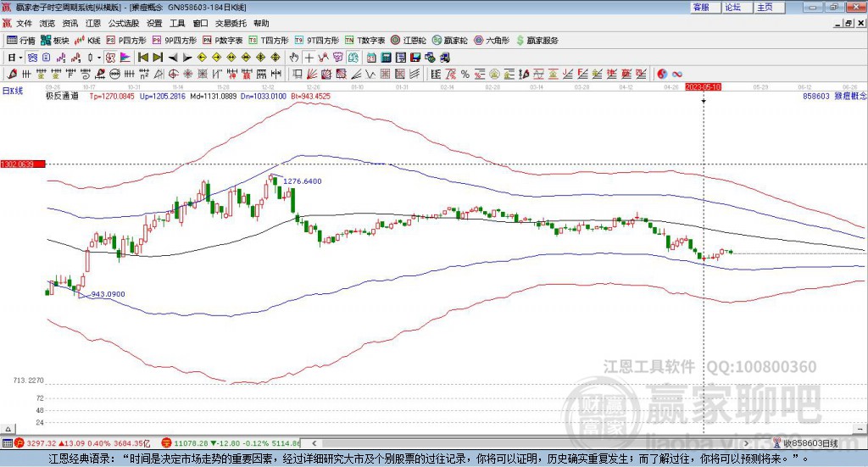
Task: Launch the 赢家轮 winner wheel
Action: (x=450, y=41)
